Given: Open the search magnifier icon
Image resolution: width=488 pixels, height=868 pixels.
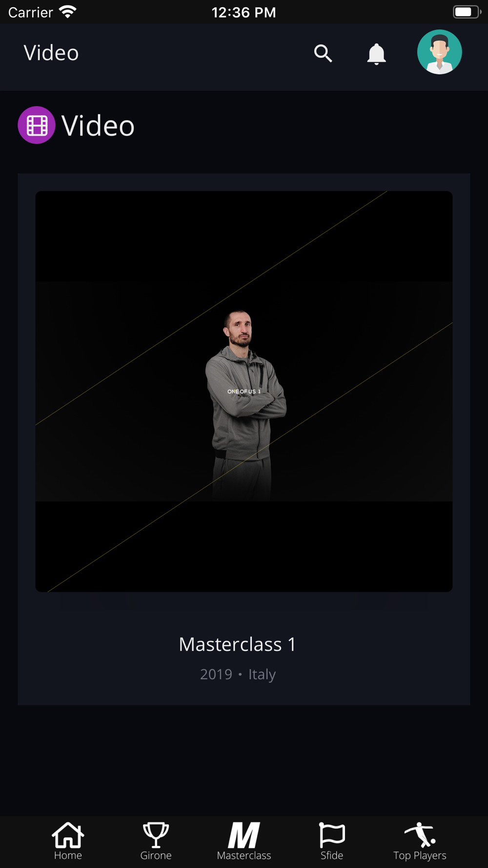Looking at the screenshot, I should [x=323, y=53].
